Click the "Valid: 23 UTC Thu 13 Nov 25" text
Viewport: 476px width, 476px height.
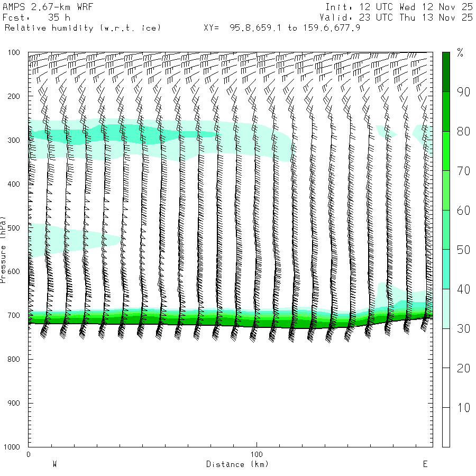[x=396, y=17]
